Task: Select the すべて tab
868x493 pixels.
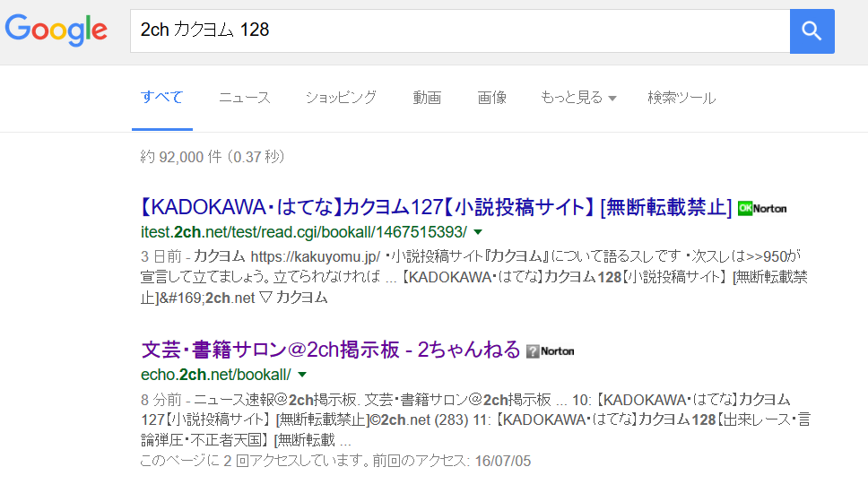Action: (x=161, y=98)
